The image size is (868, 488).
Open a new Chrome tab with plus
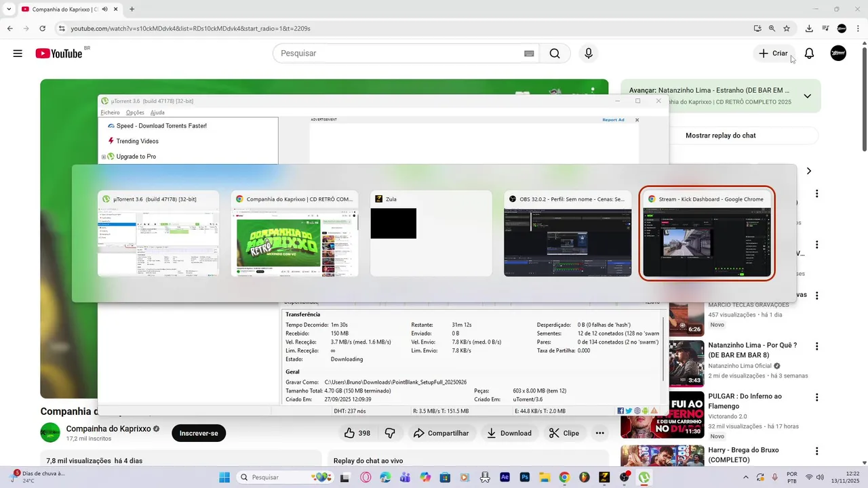point(132,9)
